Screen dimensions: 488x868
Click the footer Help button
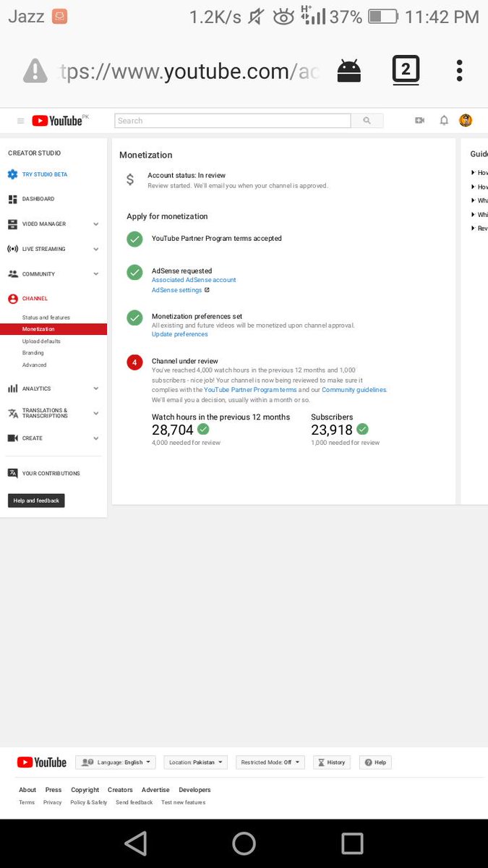376,762
